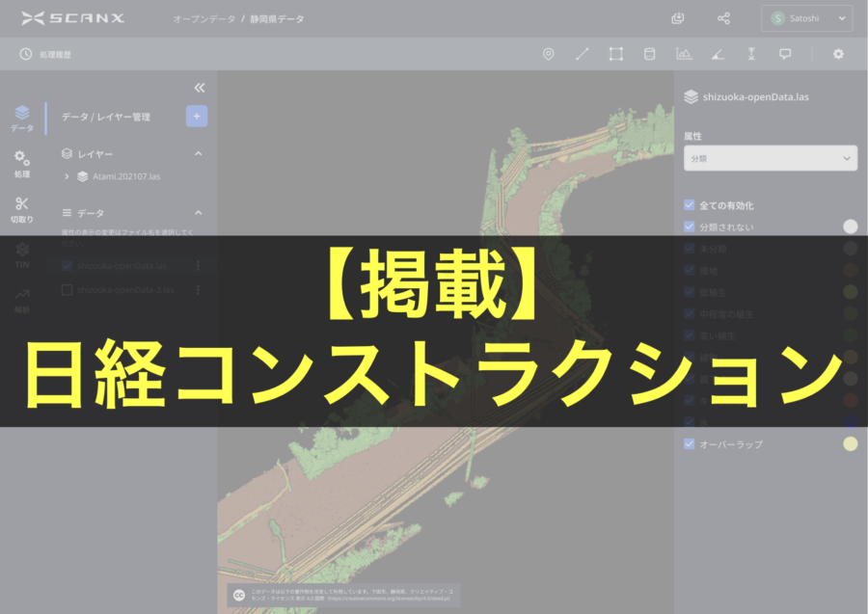Open the 切取り sidebar tab
Viewport: 868px width, 614px height.
click(x=21, y=208)
